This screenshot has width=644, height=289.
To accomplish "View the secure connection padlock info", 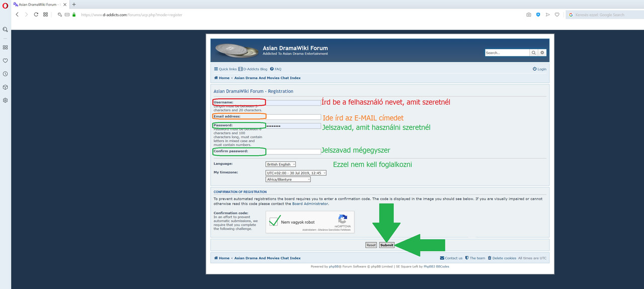I will (x=74, y=15).
